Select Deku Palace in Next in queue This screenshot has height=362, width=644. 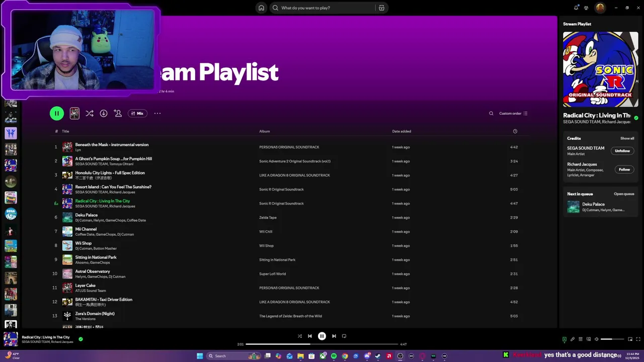[x=601, y=207]
